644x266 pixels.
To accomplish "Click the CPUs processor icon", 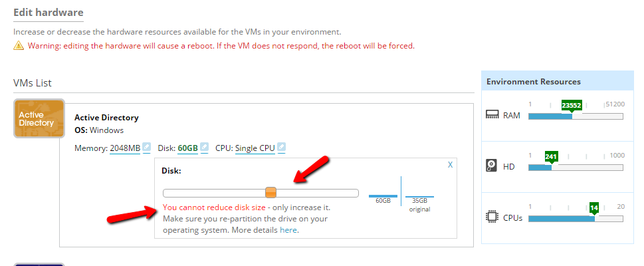I will pyautogui.click(x=492, y=217).
